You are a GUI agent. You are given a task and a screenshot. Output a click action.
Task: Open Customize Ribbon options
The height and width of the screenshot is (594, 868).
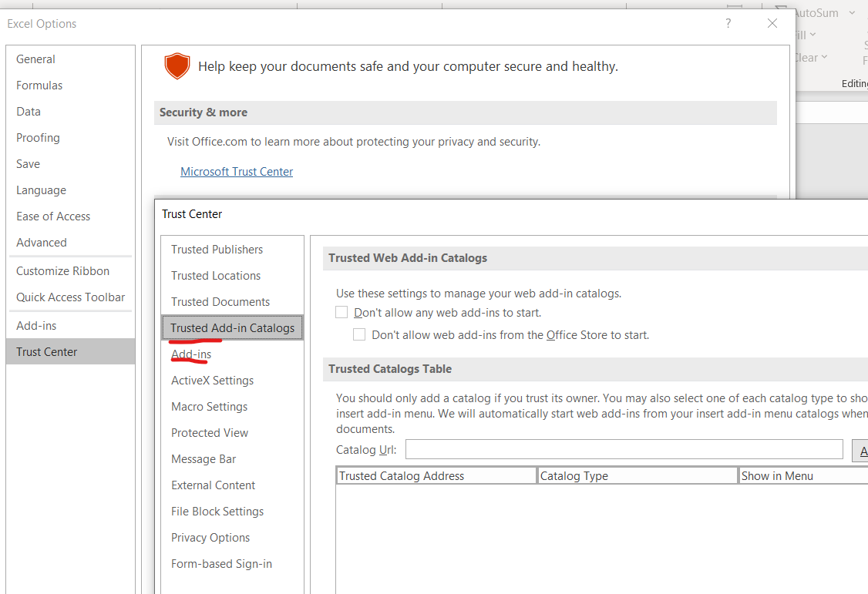pos(62,271)
